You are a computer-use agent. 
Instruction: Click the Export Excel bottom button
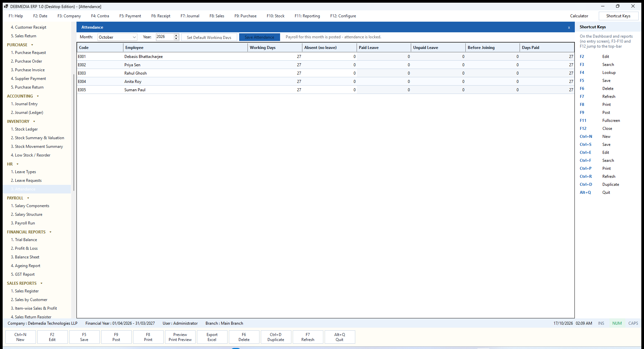212,337
